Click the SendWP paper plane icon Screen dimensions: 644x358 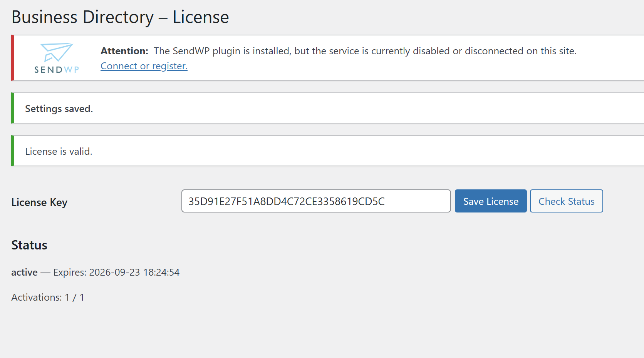(57, 52)
